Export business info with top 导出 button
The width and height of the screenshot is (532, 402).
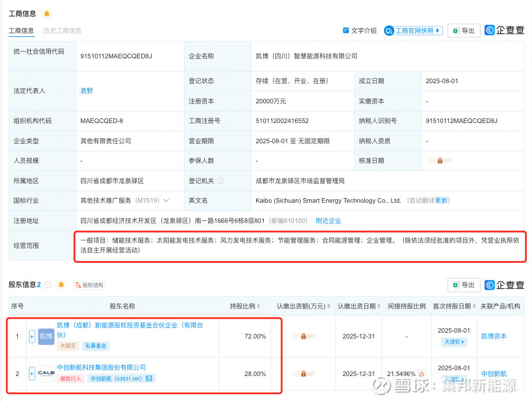coord(464,31)
